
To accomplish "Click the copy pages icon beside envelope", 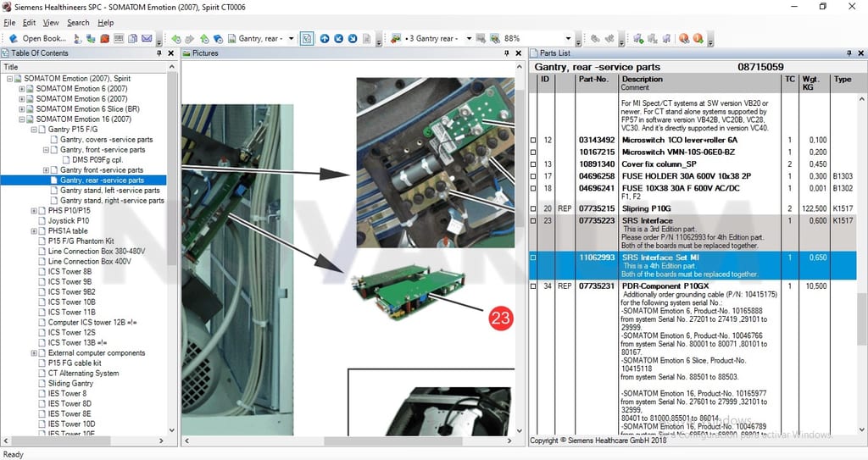I will [x=133, y=38].
